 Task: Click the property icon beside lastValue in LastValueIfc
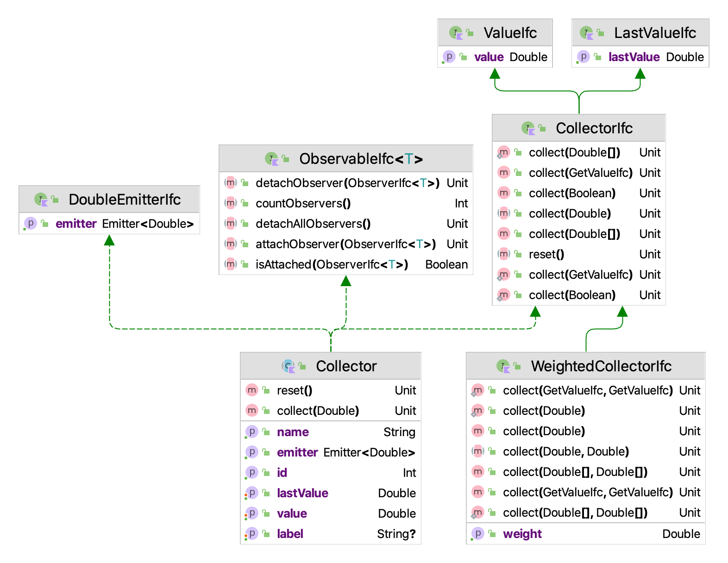pos(583,57)
